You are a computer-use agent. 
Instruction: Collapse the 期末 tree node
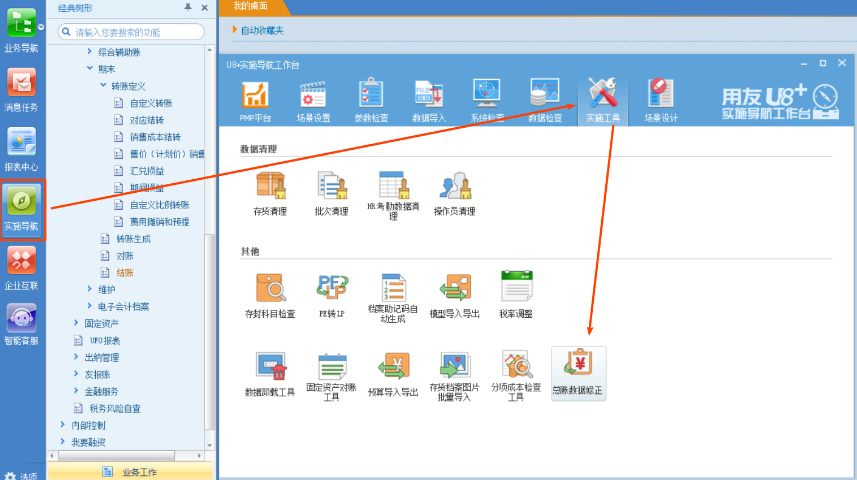[x=88, y=69]
